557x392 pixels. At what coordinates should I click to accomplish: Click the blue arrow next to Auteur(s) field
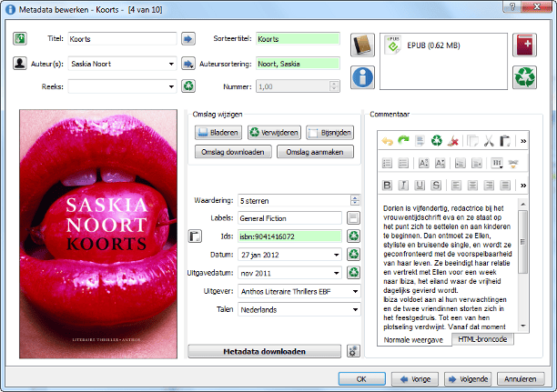point(188,64)
